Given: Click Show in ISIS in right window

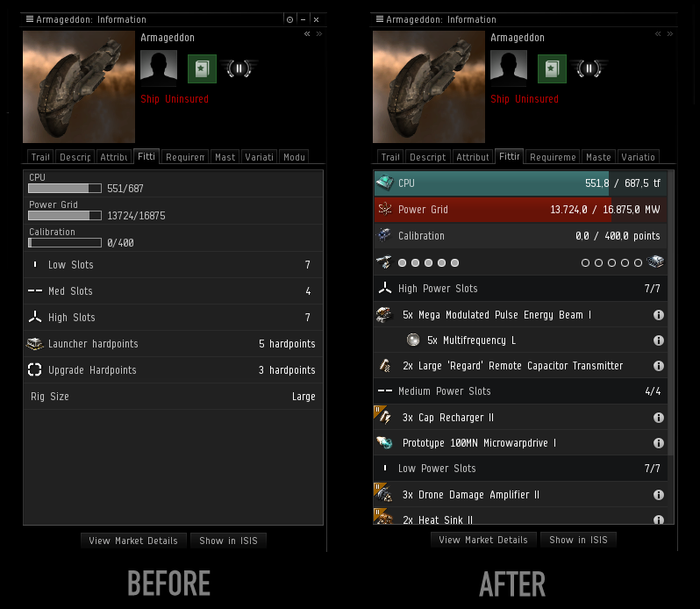Looking at the screenshot, I should [578, 540].
